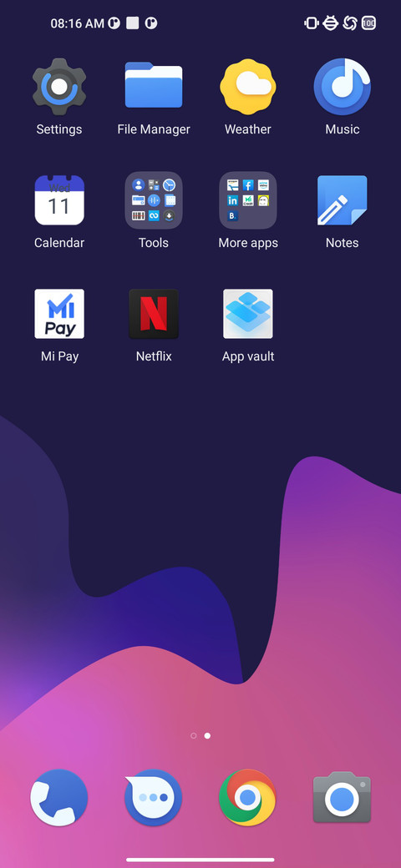Launch File Manager
The image size is (401, 868).
point(154,86)
